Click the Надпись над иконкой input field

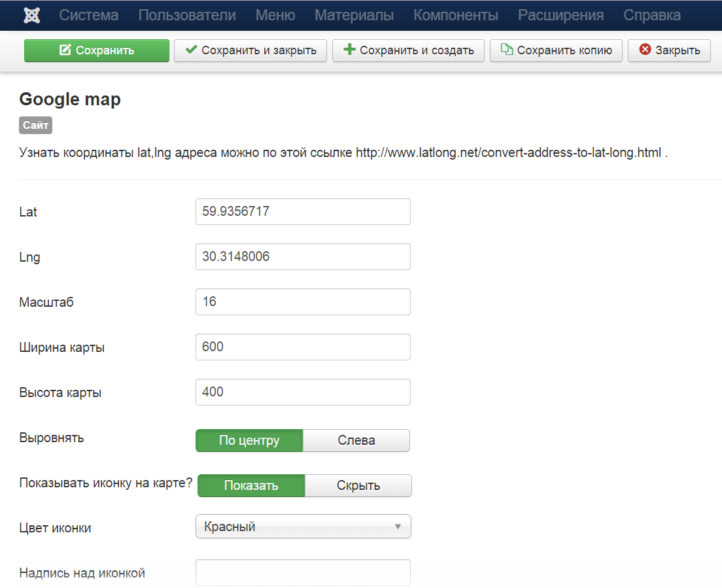coord(303,573)
